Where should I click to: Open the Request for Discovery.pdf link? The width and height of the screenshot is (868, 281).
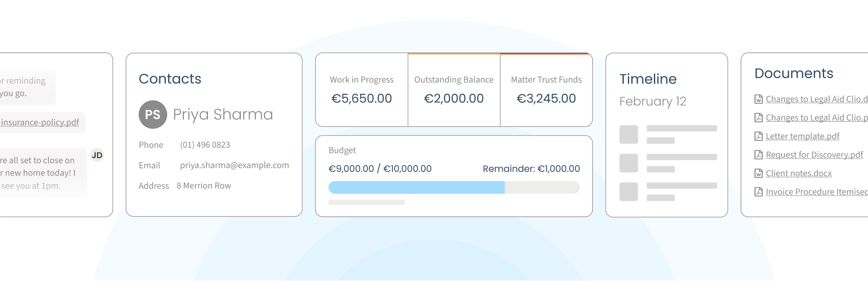tap(814, 155)
